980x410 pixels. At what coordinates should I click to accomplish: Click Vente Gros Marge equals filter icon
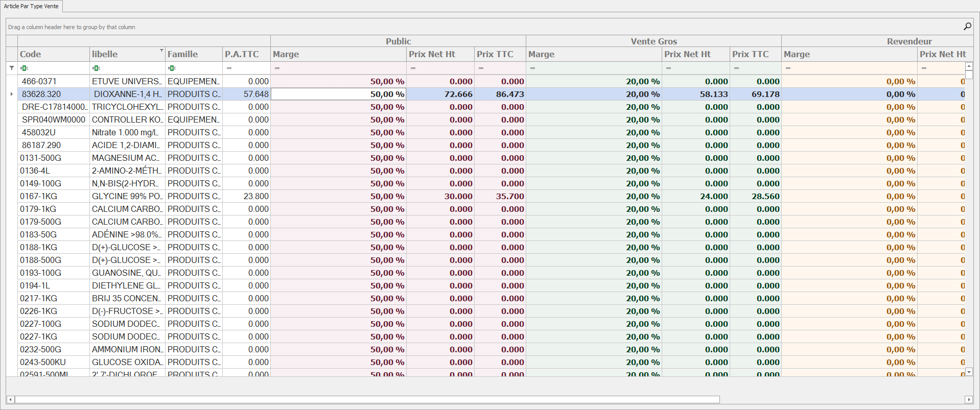tap(532, 68)
